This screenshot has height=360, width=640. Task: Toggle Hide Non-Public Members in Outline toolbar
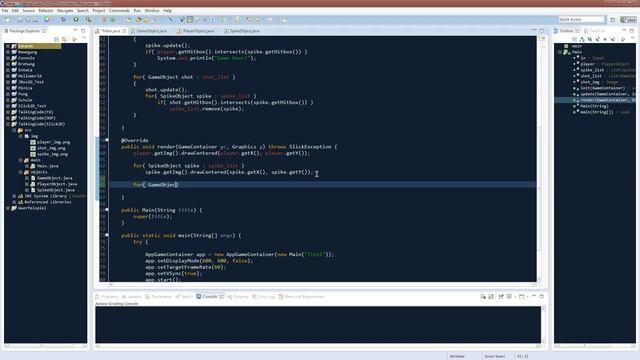tap(605, 39)
